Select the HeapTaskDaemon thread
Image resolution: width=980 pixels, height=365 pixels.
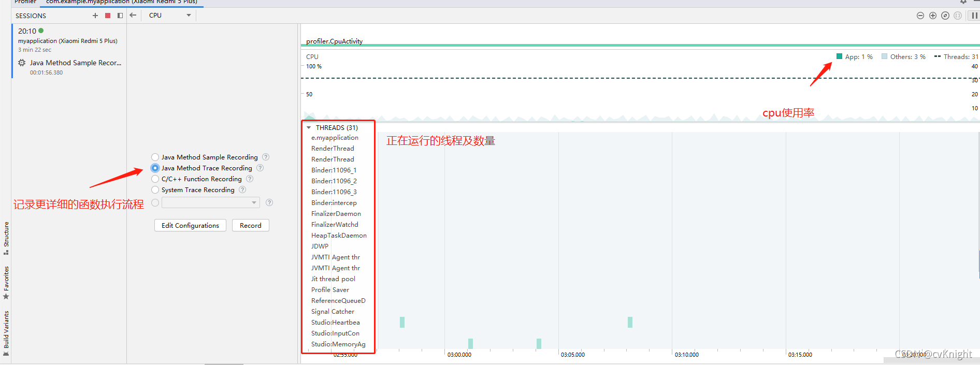(x=339, y=236)
